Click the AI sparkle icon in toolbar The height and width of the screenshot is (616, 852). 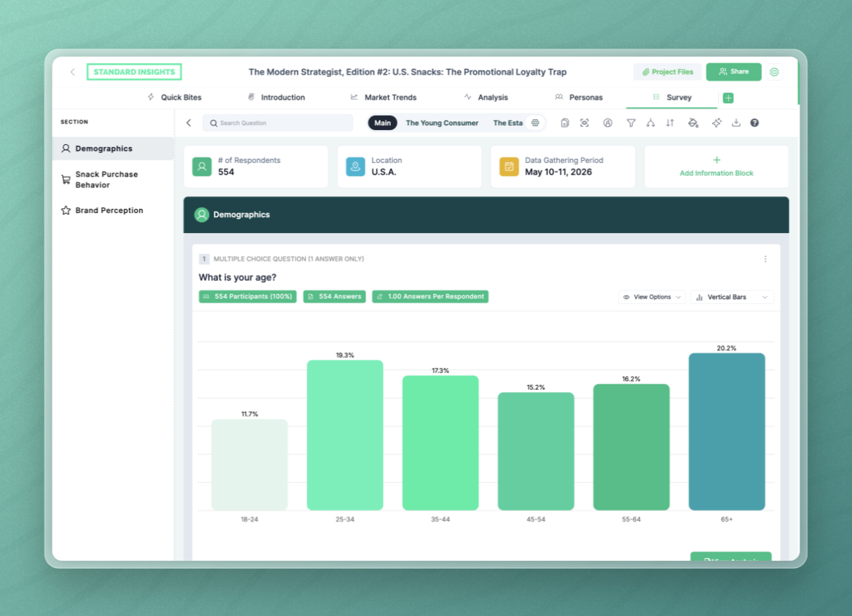[x=717, y=123]
